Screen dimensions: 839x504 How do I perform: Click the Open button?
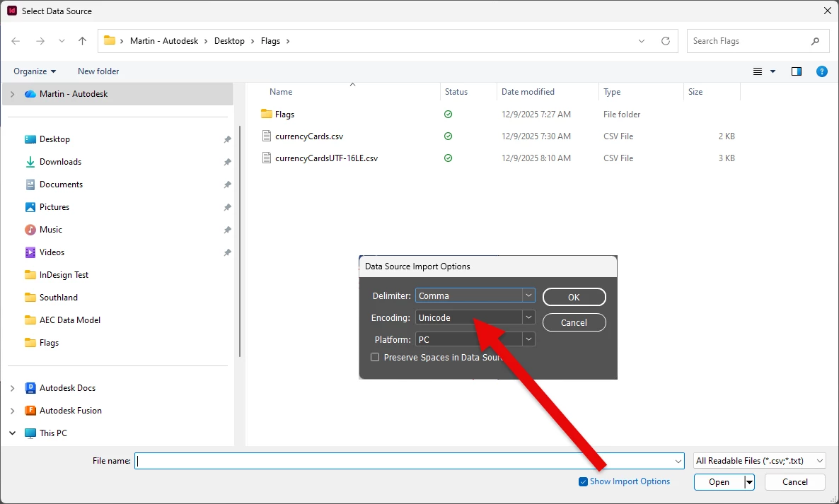719,482
